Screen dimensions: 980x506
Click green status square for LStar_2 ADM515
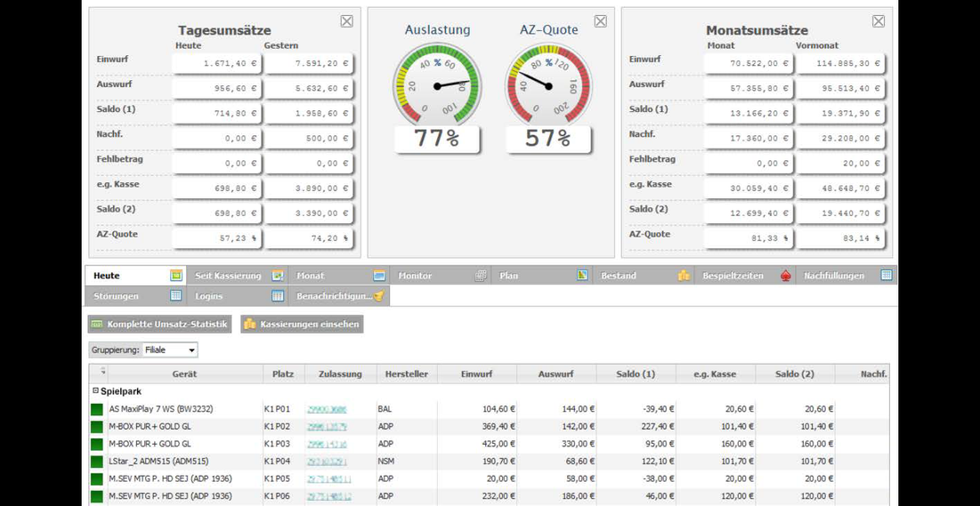click(97, 462)
